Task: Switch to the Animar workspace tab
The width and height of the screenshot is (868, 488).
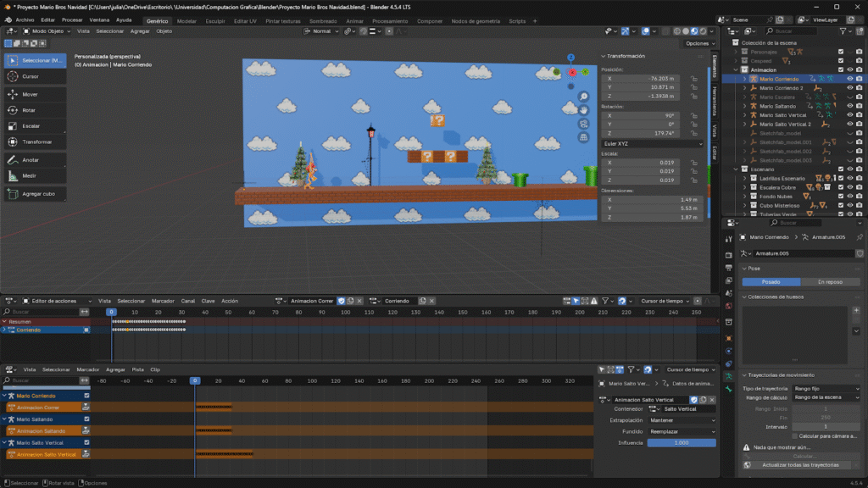Action: [354, 20]
